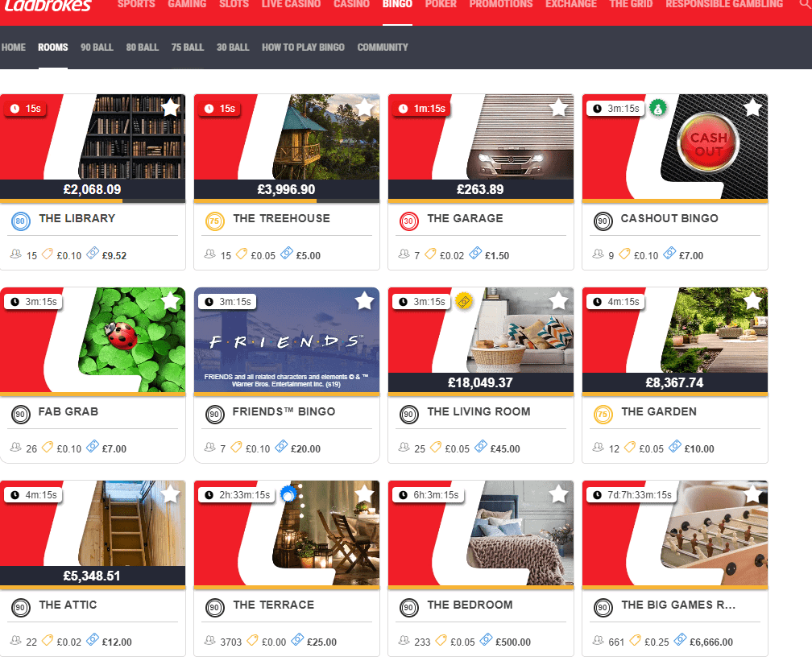
Task: Click The Treehouse jackpot amount £3,996.90
Action: coord(287,189)
